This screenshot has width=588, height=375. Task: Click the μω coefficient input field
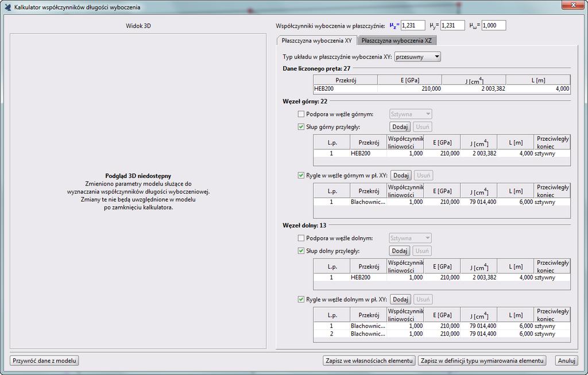pyautogui.click(x=493, y=25)
